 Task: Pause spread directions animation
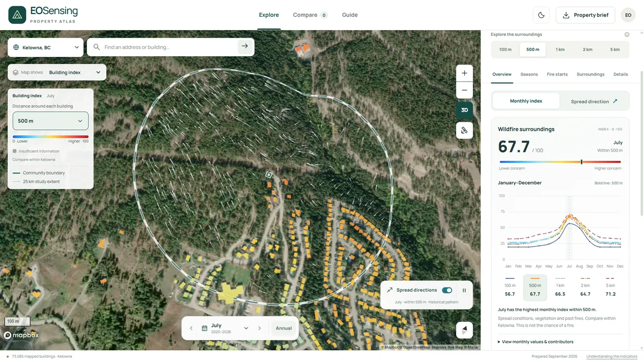pyautogui.click(x=464, y=290)
